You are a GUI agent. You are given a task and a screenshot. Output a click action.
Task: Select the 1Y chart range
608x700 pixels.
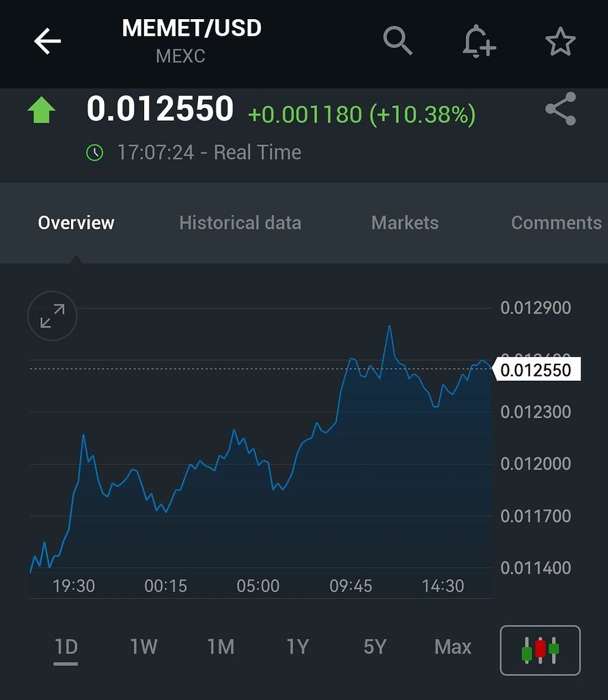click(x=298, y=646)
